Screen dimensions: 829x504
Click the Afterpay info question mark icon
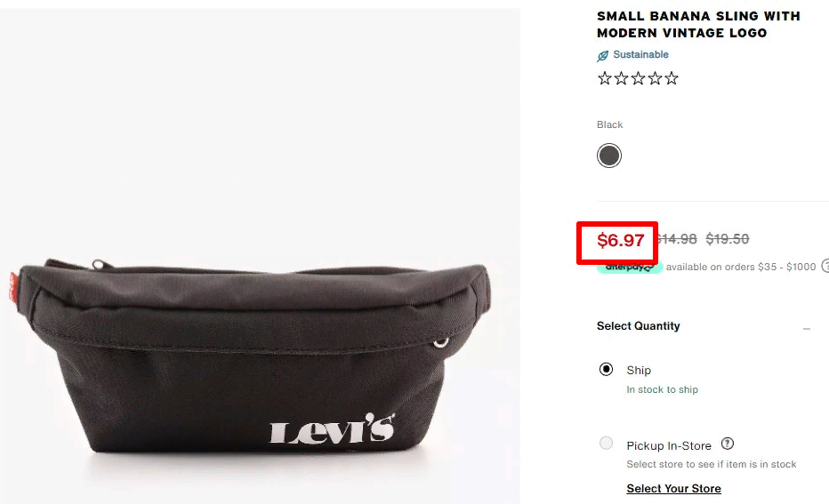(x=825, y=267)
